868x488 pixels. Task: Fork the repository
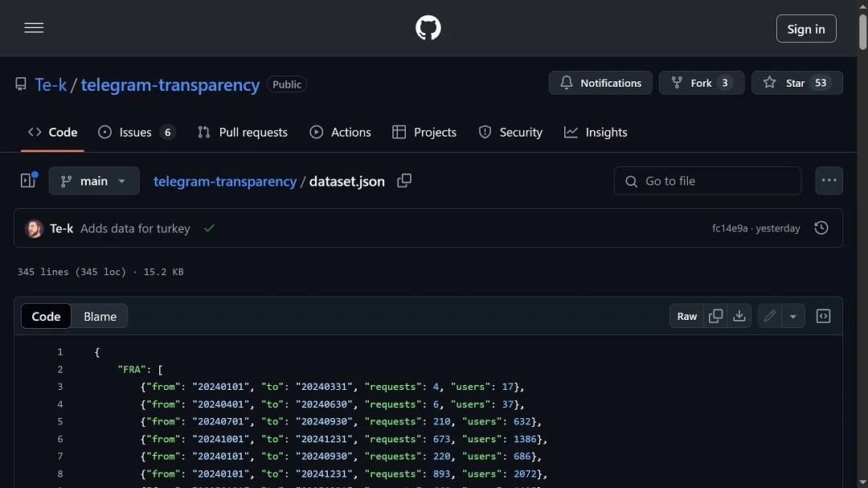point(702,83)
